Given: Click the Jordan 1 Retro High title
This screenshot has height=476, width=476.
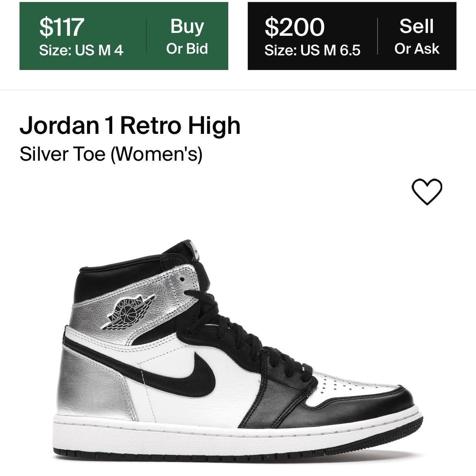Looking at the screenshot, I should (x=130, y=126).
